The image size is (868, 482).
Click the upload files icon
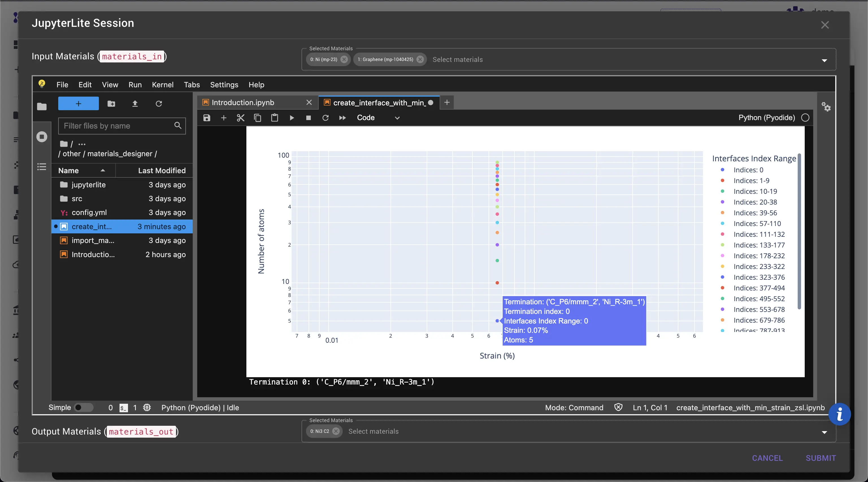point(135,104)
